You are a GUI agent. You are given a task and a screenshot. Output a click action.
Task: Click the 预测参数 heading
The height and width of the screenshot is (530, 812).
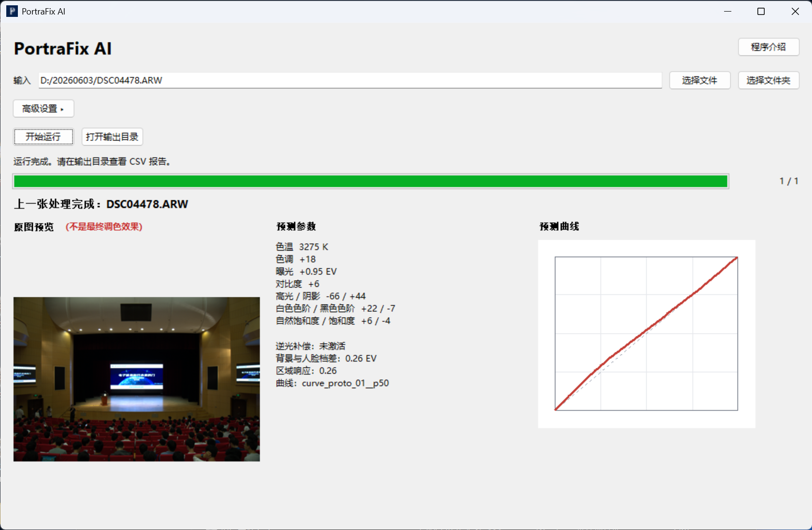(x=296, y=226)
